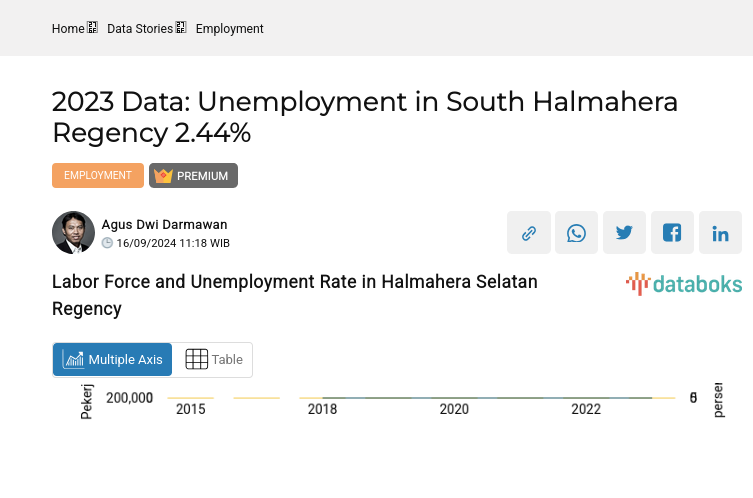This screenshot has height=498, width=753.
Task: Go to Home in the breadcrumb
Action: pyautogui.click(x=68, y=29)
